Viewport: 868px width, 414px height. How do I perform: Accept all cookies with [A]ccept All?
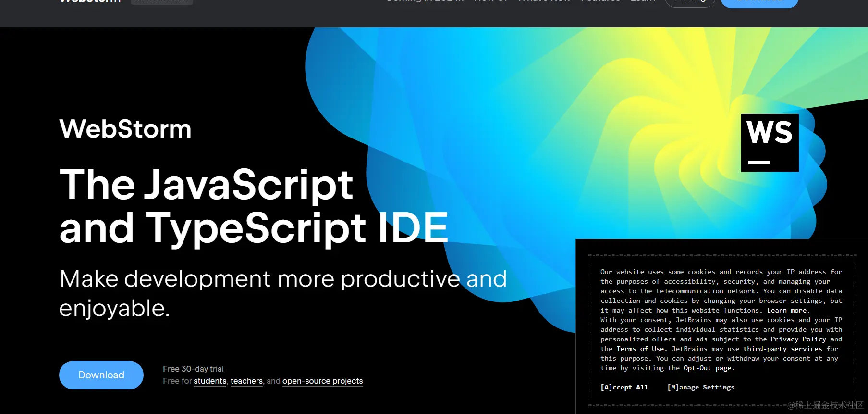tap(624, 388)
